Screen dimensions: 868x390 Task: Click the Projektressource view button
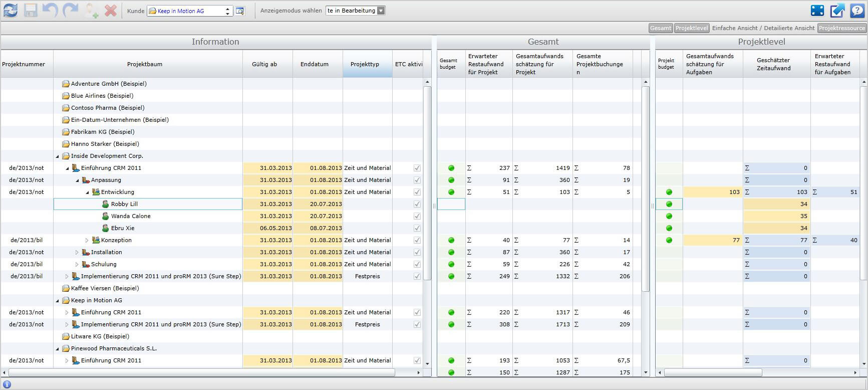tap(842, 28)
